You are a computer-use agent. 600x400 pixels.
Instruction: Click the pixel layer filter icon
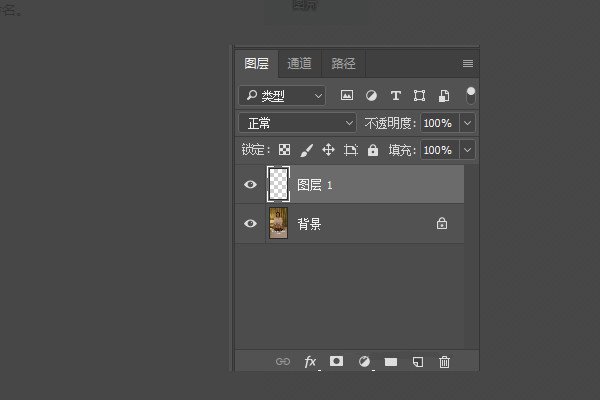[x=347, y=96]
